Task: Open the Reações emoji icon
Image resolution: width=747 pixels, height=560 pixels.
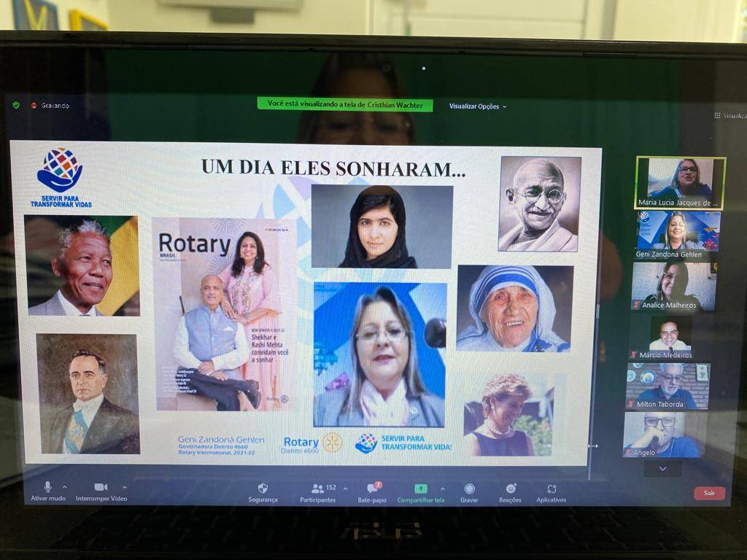Action: pyautogui.click(x=510, y=489)
